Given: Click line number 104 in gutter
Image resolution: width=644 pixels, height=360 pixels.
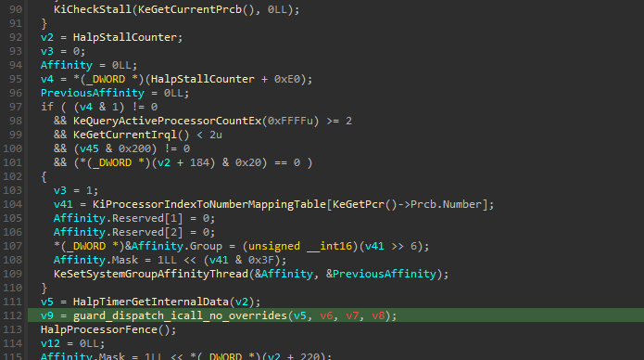Looking at the screenshot, I should tap(13, 204).
